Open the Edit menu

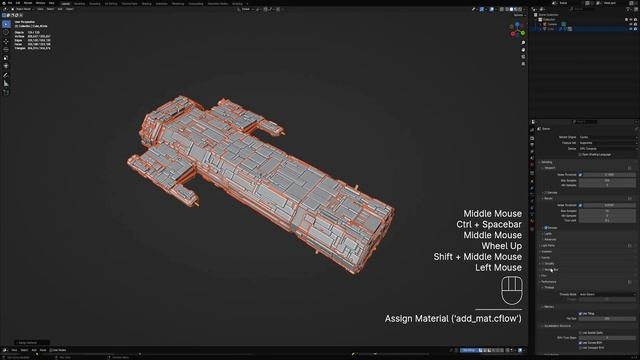(18, 3)
